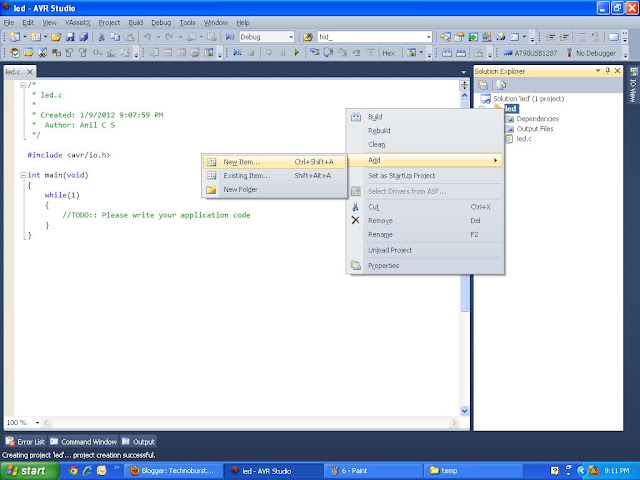Open the VAssistX menu
Image resolution: width=640 pixels, height=480 pixels.
click(78, 22)
